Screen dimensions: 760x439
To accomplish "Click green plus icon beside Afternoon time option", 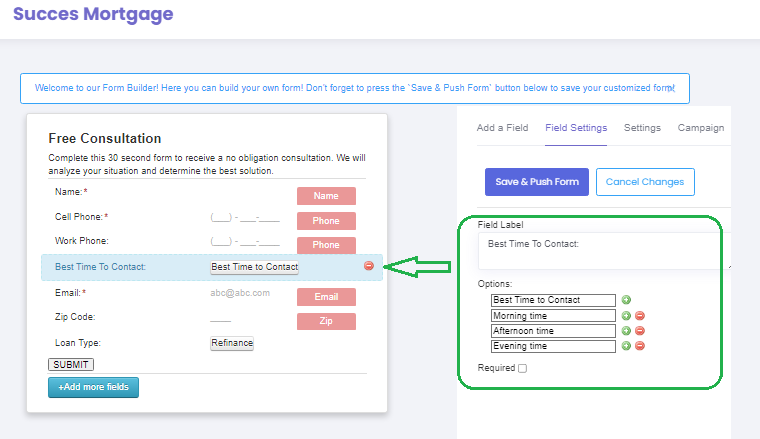I will (626, 330).
